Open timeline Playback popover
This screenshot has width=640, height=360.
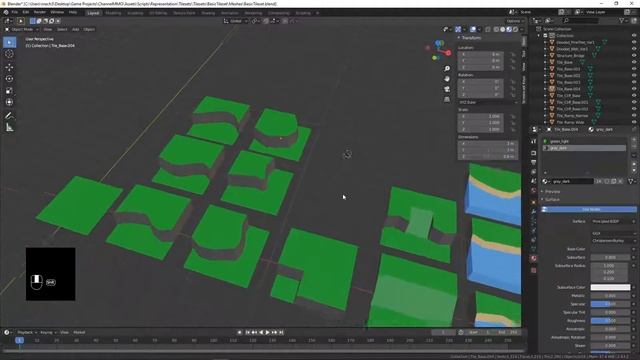click(27, 333)
